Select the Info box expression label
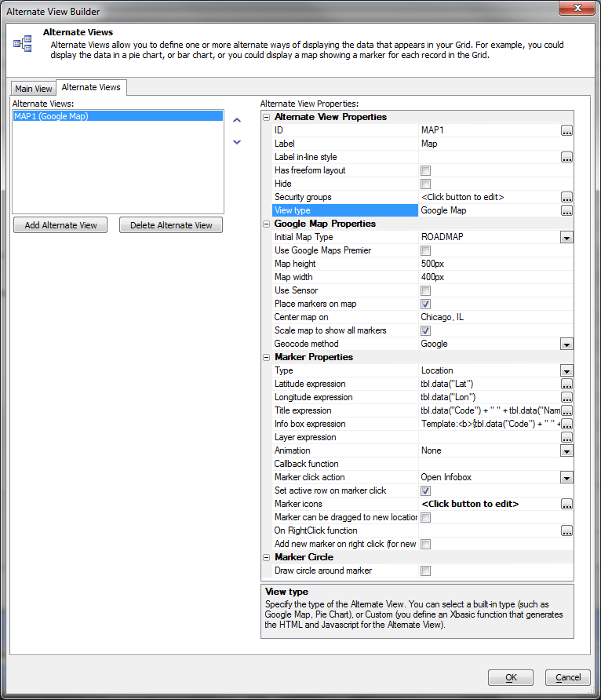The width and height of the screenshot is (601, 700). click(x=310, y=424)
